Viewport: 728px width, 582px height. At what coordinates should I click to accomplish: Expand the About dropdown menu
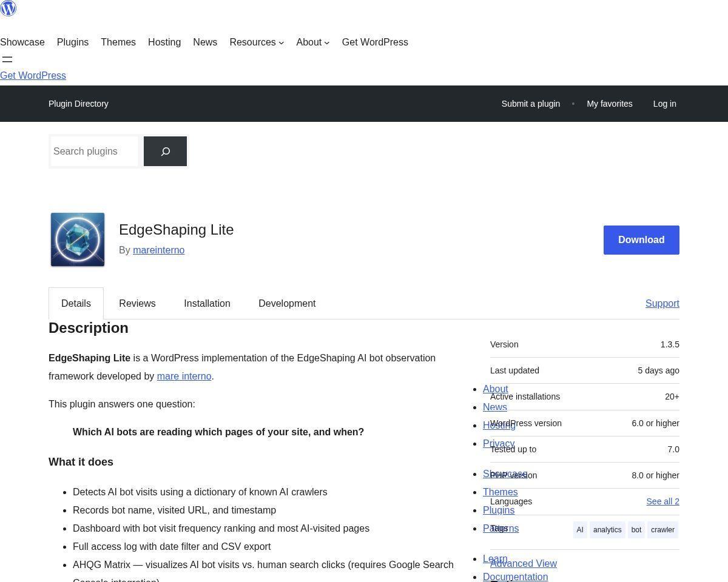(313, 42)
